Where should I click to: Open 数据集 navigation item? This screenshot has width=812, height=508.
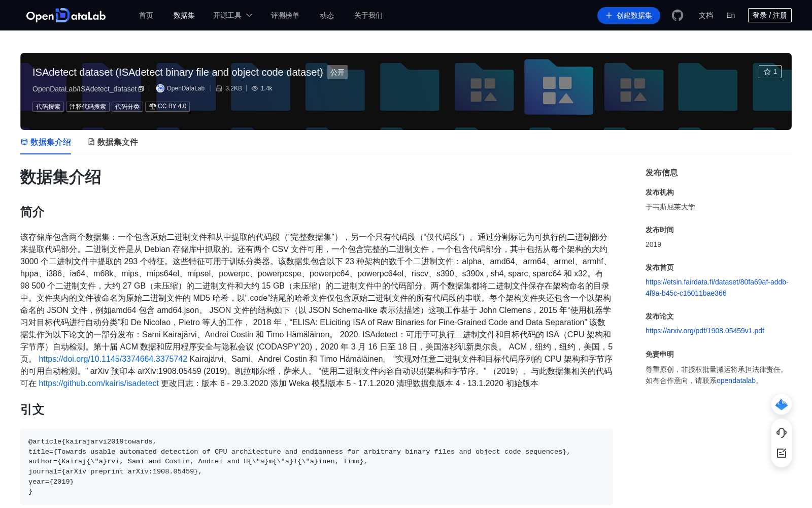pyautogui.click(x=184, y=15)
